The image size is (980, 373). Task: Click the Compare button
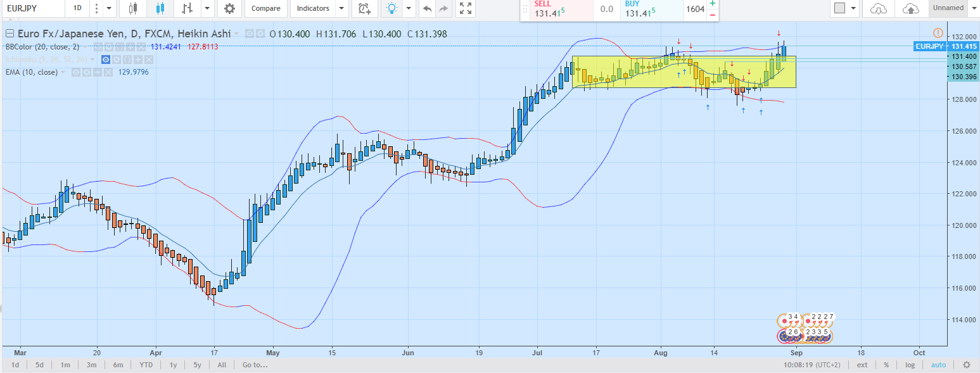(266, 8)
